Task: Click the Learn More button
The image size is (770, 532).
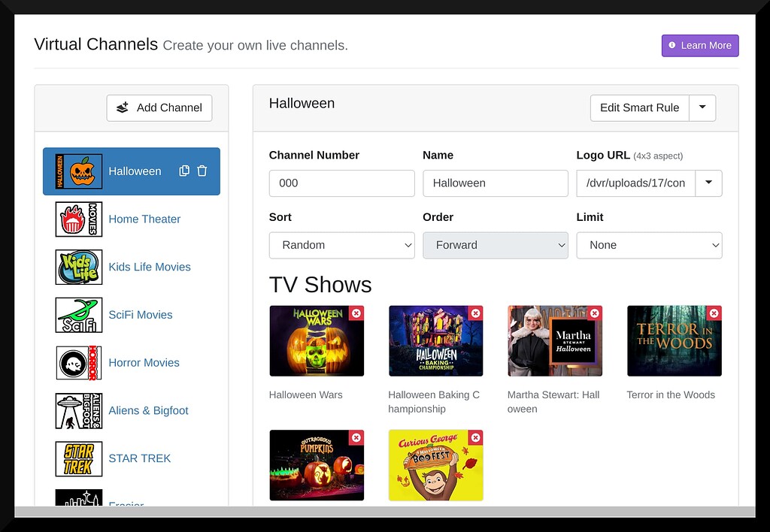Action: [x=699, y=45]
